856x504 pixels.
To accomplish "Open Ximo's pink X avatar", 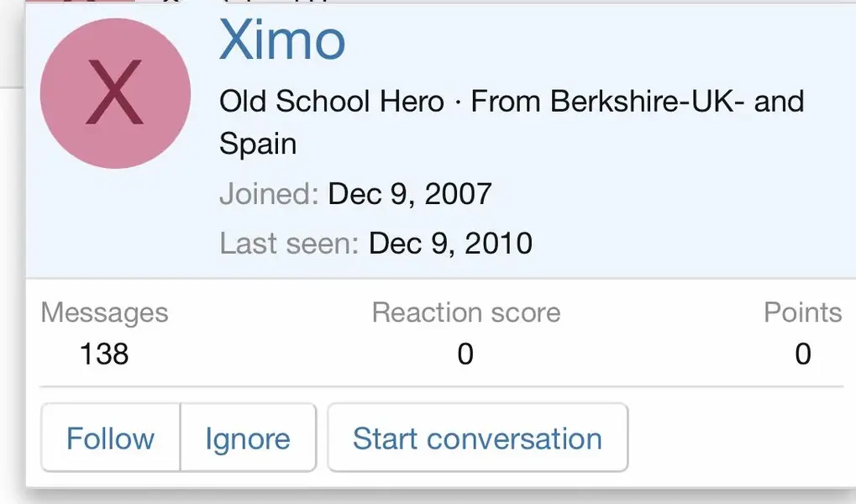I will tap(115, 93).
